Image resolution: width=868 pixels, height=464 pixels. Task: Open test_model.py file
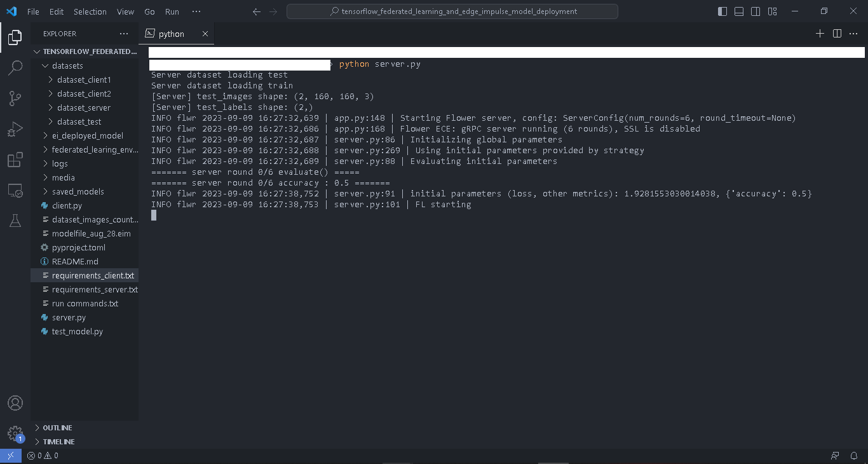85,331
